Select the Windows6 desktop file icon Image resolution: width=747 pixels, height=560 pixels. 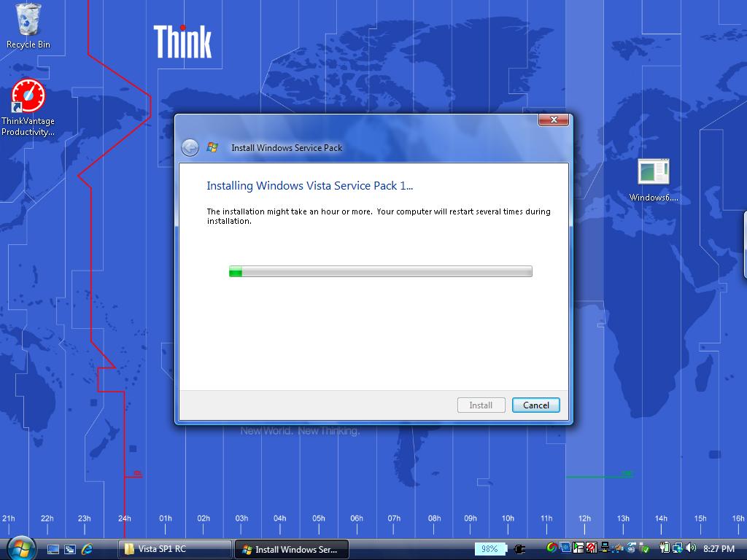pyautogui.click(x=653, y=180)
